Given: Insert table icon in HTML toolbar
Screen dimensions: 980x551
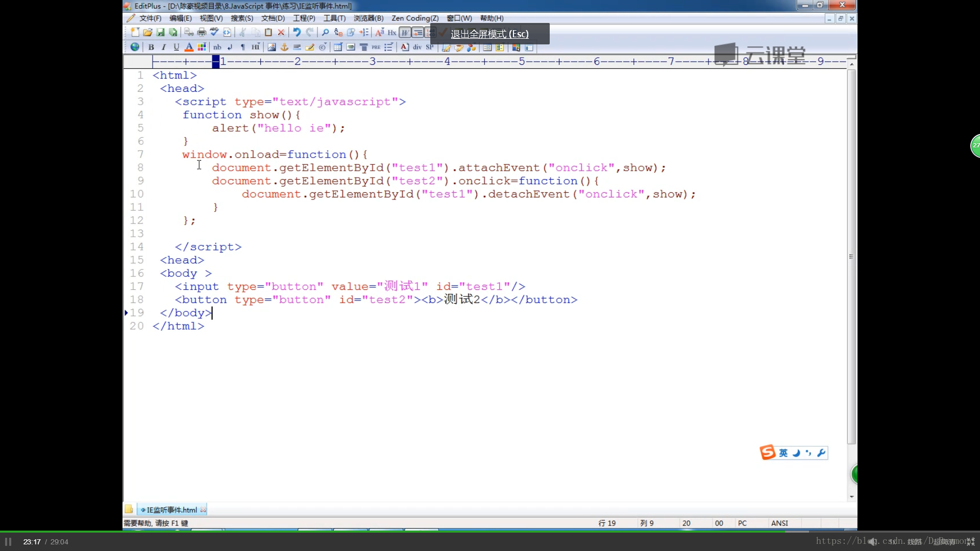Looking at the screenshot, I should (338, 47).
